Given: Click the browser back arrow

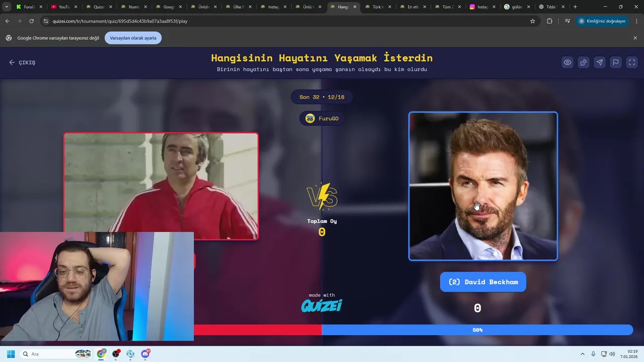Looking at the screenshot, I should click(7, 21).
